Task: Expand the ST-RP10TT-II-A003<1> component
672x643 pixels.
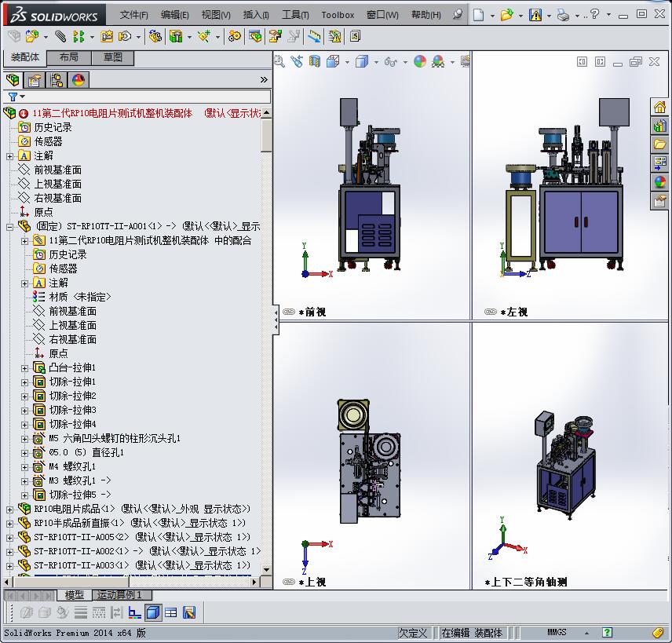Action: [9, 566]
